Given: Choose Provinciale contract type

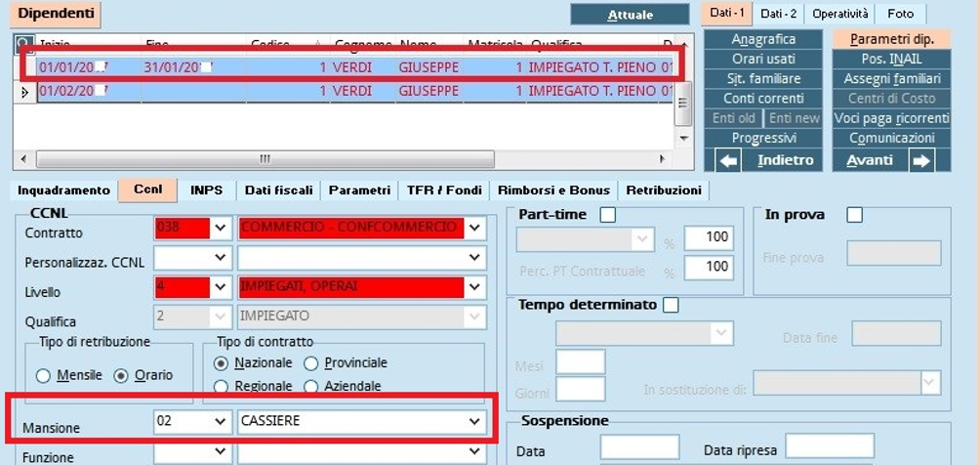Looking at the screenshot, I should point(310,363).
